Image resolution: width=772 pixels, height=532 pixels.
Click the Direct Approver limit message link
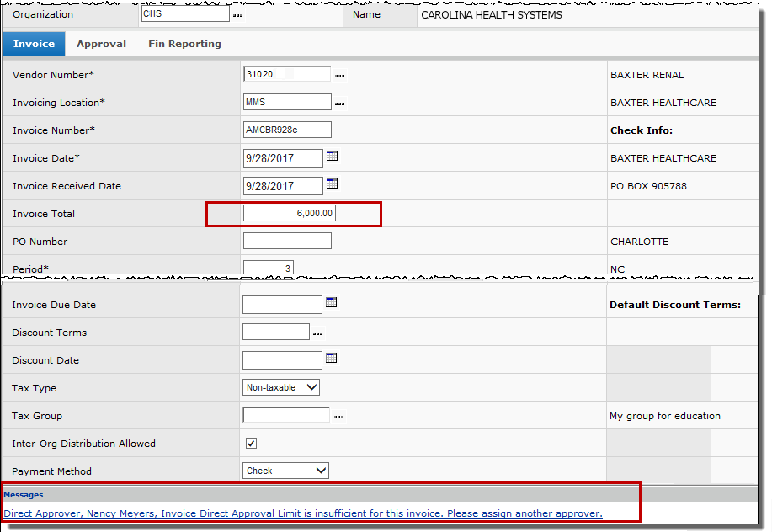click(x=303, y=513)
